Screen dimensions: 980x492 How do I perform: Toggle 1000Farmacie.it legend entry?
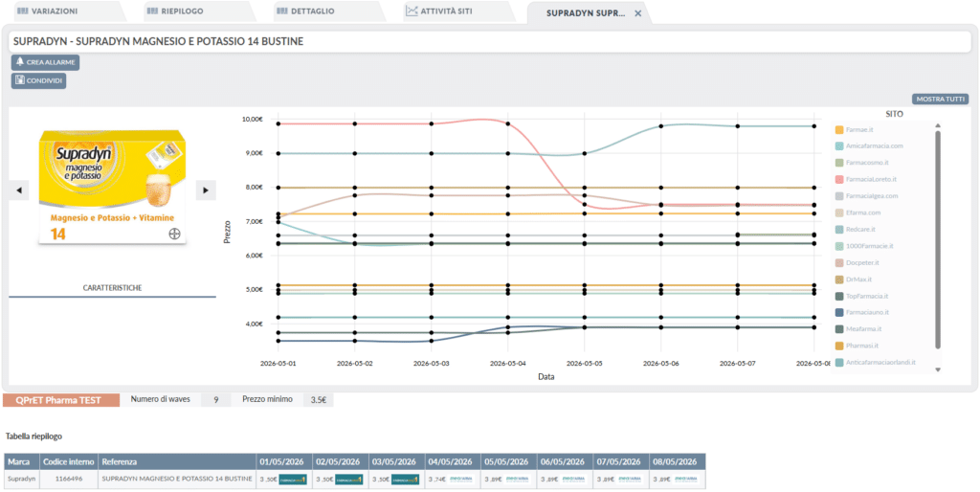coord(864,246)
